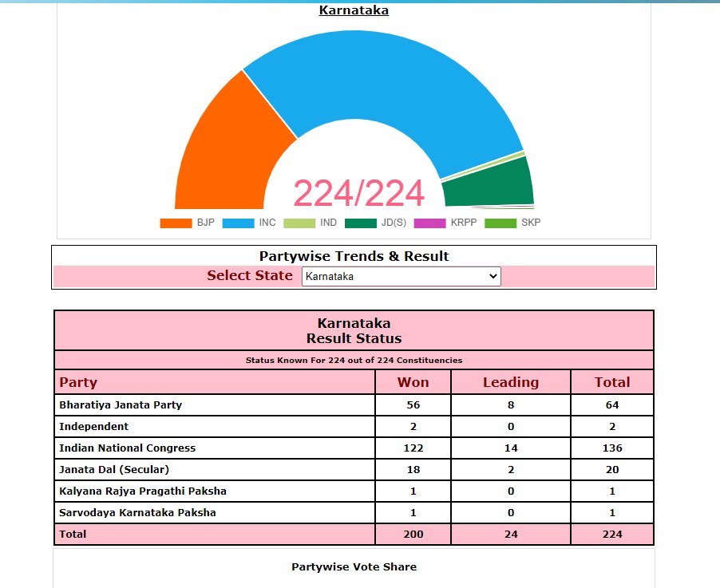Click the INC legend label
The width and height of the screenshot is (720, 588).
coord(267,223)
